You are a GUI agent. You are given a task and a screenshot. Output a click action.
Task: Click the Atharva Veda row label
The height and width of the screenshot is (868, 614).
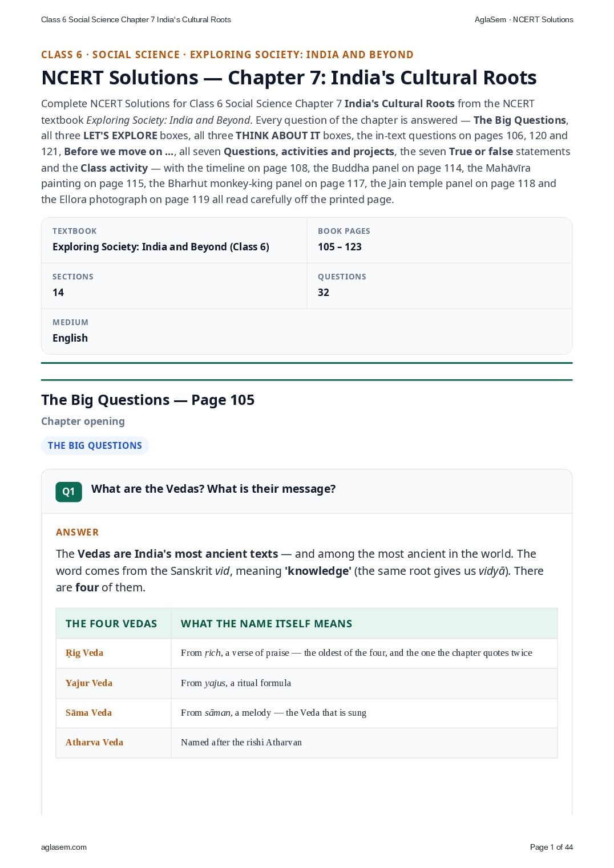coord(94,743)
